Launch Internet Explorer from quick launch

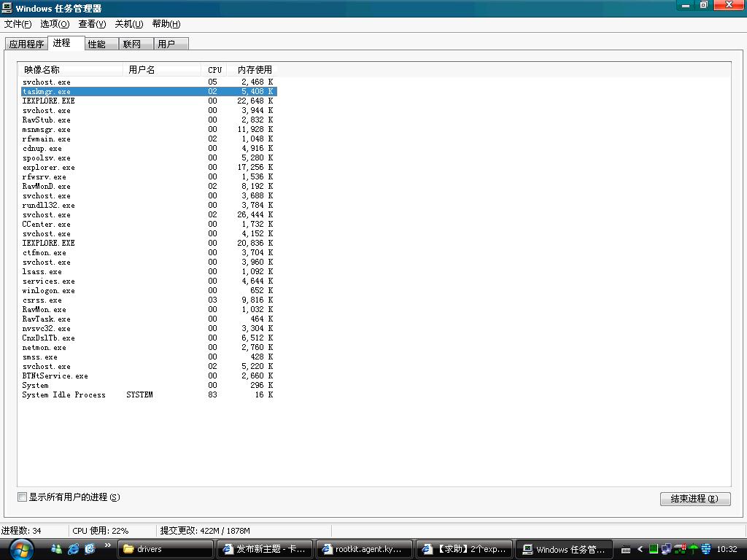[74, 549]
